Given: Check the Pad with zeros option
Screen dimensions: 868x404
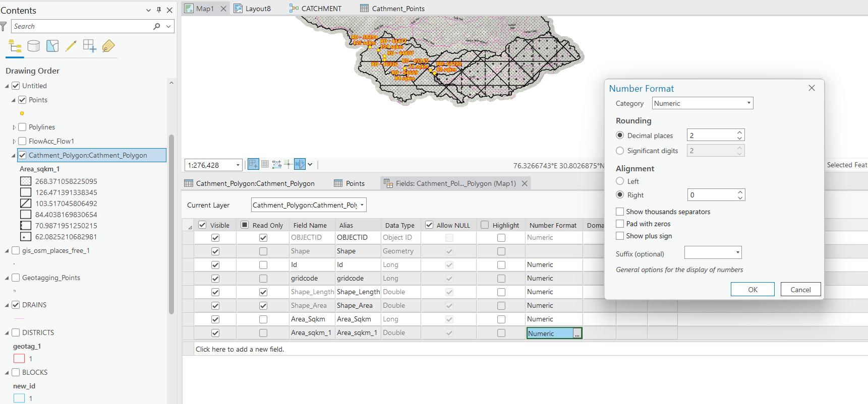Looking at the screenshot, I should point(620,224).
